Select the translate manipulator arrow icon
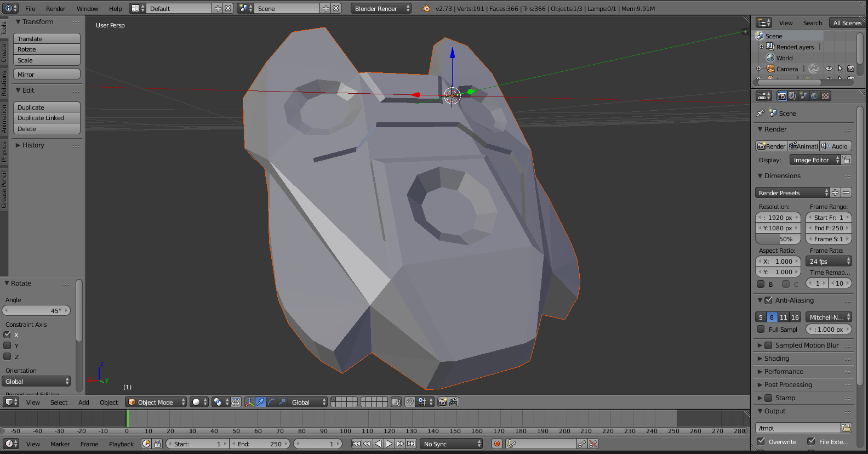The image size is (868, 454). click(x=261, y=402)
